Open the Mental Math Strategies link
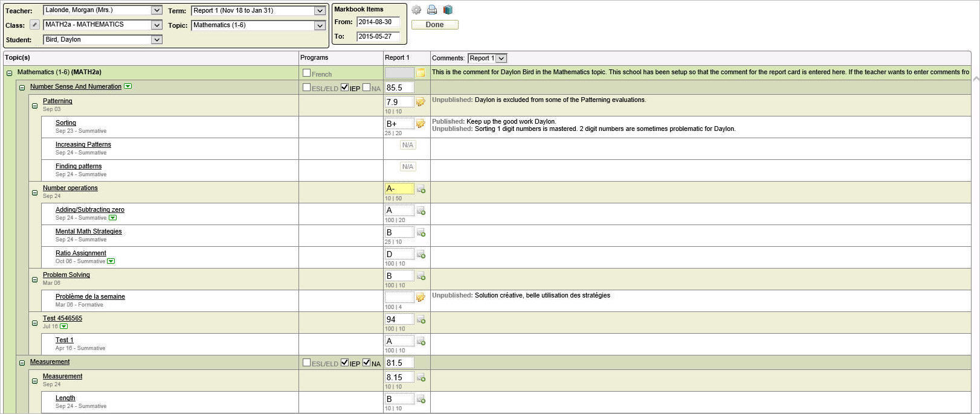The width and height of the screenshot is (980, 414). (x=88, y=231)
